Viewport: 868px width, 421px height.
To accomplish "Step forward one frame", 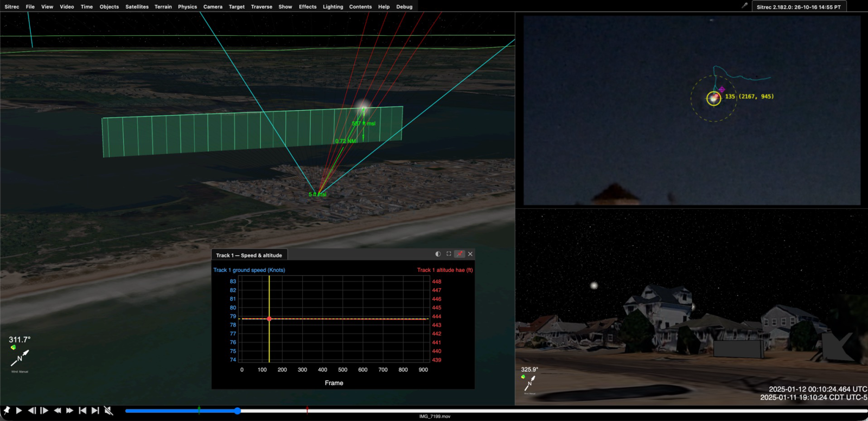I will point(44,411).
